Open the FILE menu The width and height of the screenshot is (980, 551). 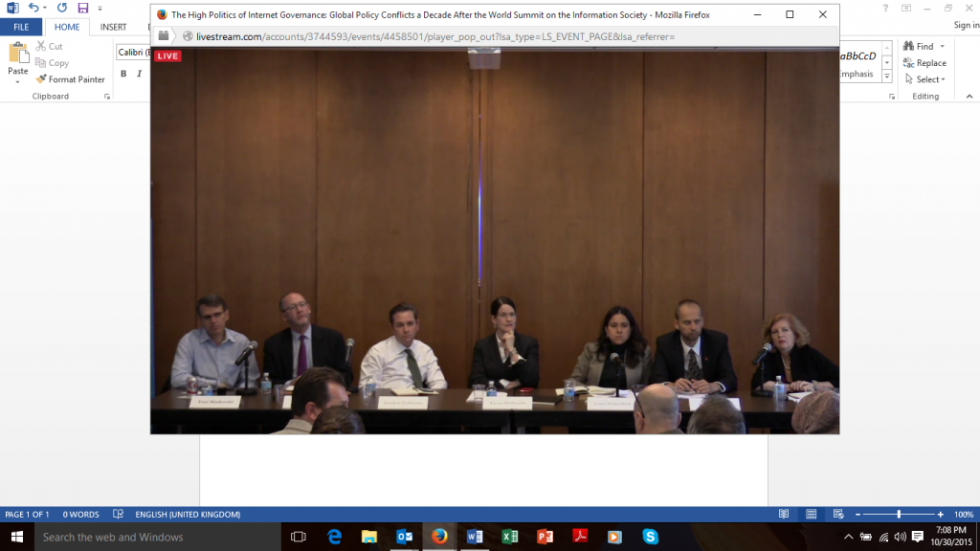click(21, 27)
